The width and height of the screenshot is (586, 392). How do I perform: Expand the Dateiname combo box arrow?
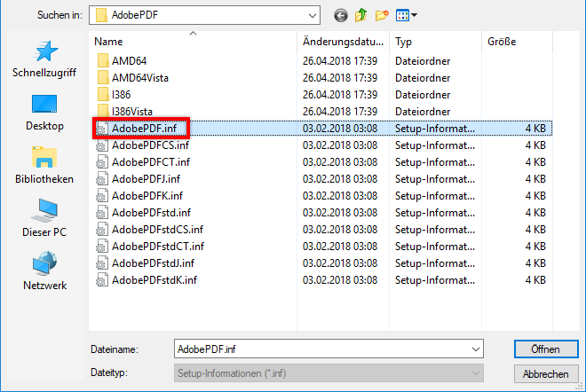click(475, 349)
